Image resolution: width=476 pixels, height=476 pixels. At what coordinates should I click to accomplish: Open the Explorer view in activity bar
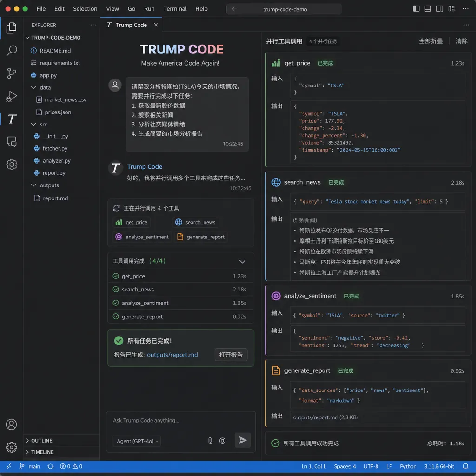pos(11,28)
